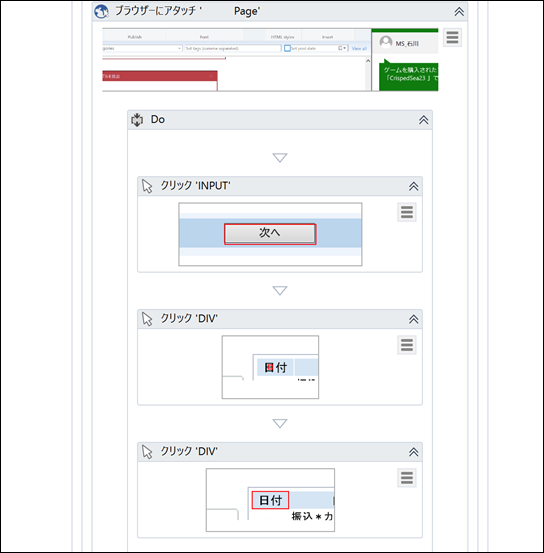Click the drop triangle between the two クリック 'DIV' activities

pos(280,423)
